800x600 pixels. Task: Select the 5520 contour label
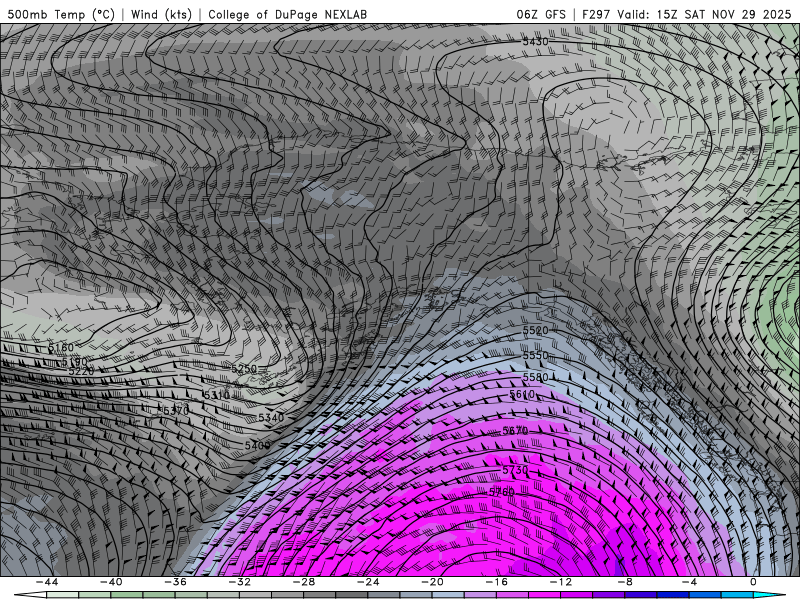535,330
